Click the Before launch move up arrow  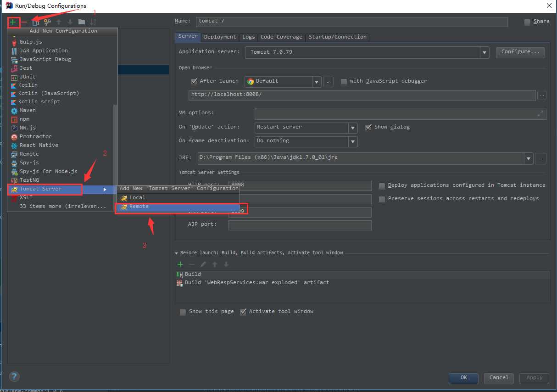(x=215, y=264)
